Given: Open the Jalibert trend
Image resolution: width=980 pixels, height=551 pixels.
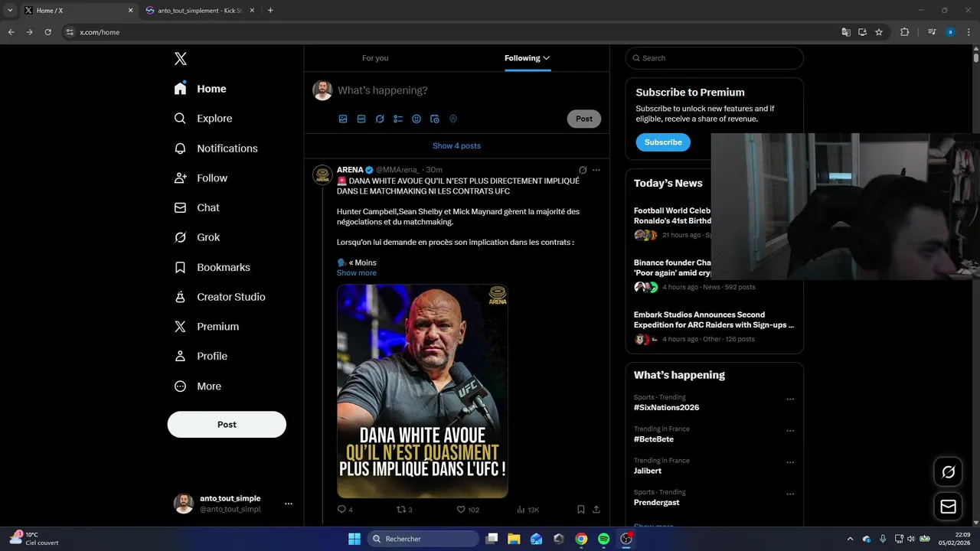Looking at the screenshot, I should coord(648,471).
